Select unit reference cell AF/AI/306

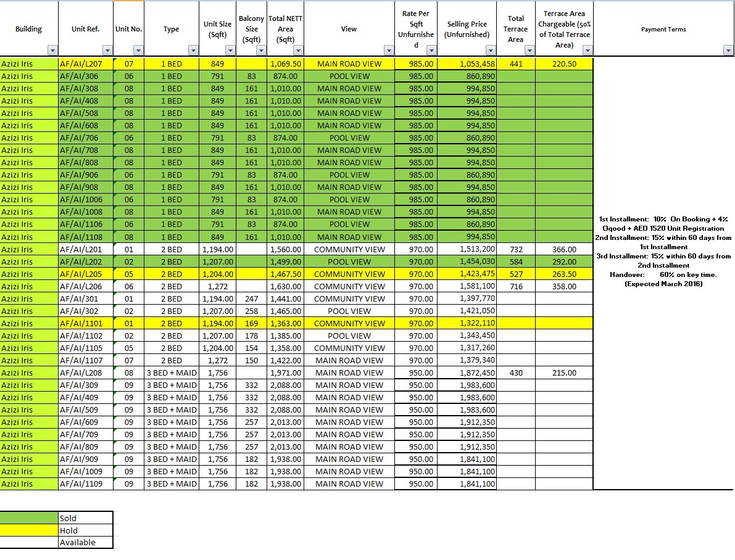coord(86,76)
